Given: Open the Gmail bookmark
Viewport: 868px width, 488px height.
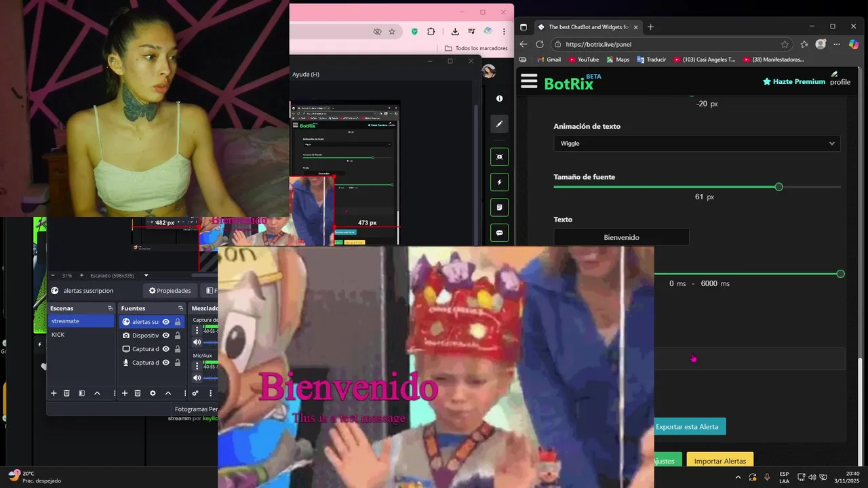Looking at the screenshot, I should pyautogui.click(x=549, y=60).
